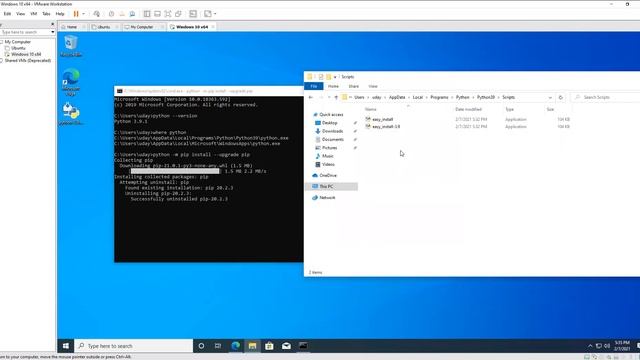
Task: Open Network in Explorer navigation pane
Action: coord(327,198)
